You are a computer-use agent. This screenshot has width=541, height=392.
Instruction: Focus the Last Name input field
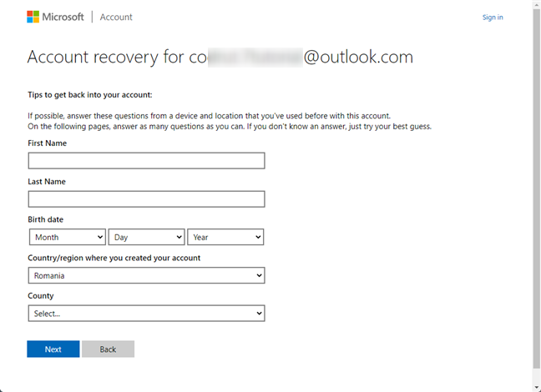pyautogui.click(x=146, y=199)
